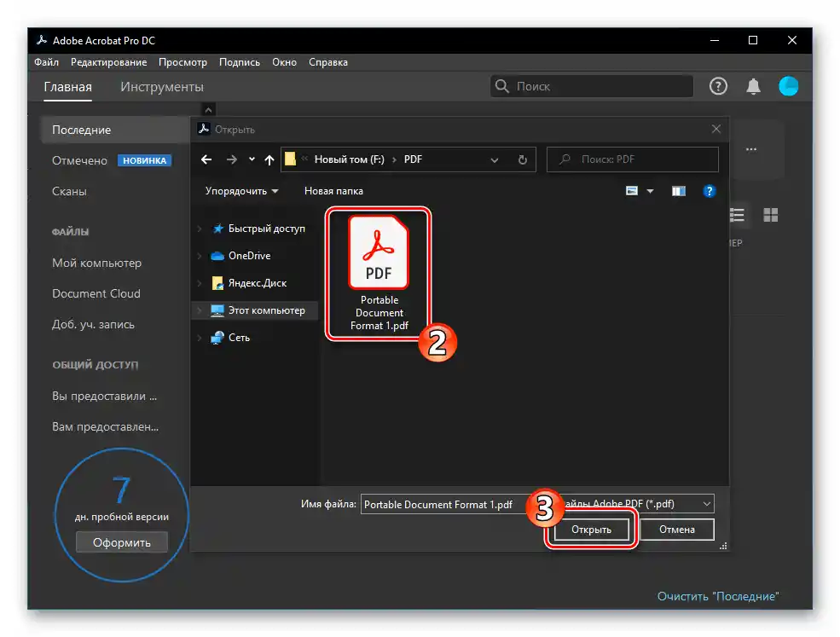The height and width of the screenshot is (637, 840).
Task: Select Яндекс.Диск in navigation tree
Action: (258, 283)
